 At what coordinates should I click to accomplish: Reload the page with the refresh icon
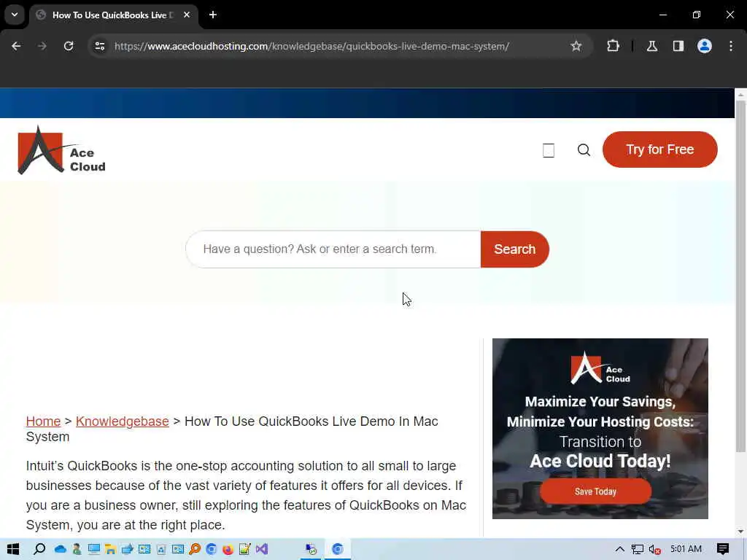pos(69,46)
